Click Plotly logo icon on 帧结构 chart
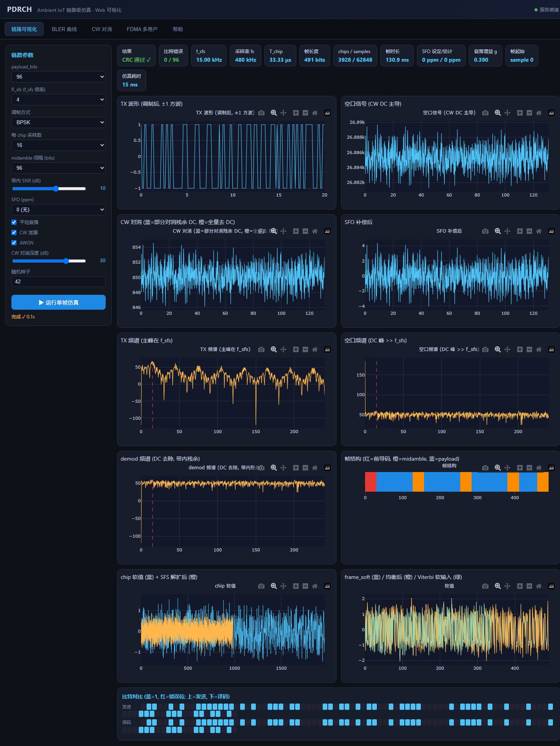560x746 pixels. coord(551,468)
